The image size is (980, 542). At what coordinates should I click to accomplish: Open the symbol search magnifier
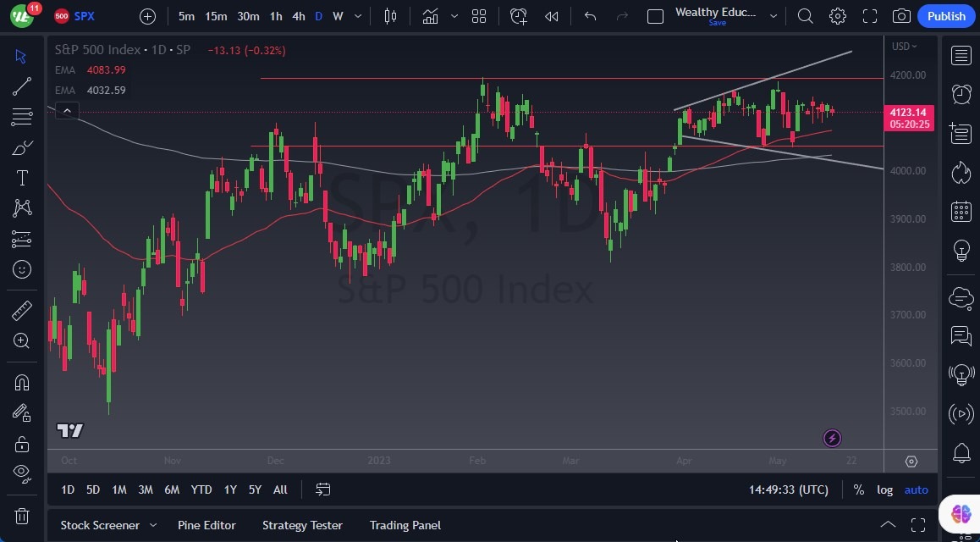click(x=805, y=16)
